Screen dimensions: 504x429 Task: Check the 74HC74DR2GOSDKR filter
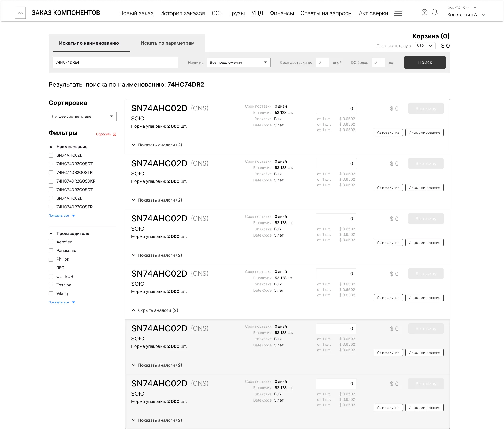click(x=51, y=181)
